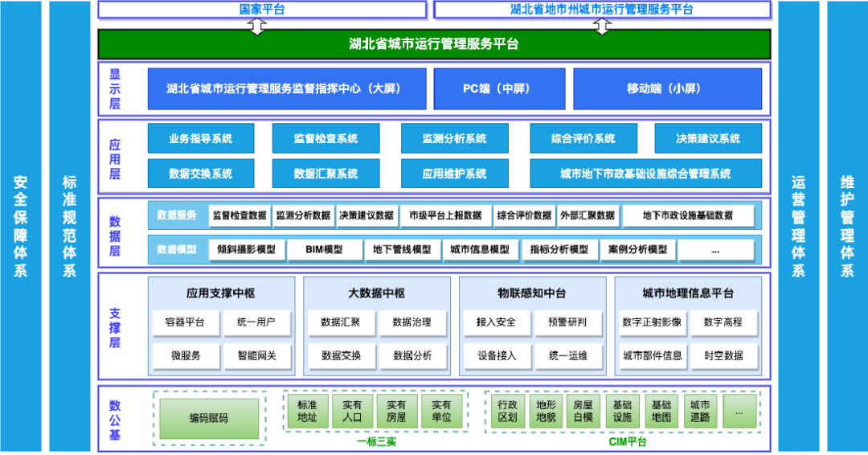Select the green 编码赋码 box
The width and height of the screenshot is (868, 455).
(x=209, y=418)
